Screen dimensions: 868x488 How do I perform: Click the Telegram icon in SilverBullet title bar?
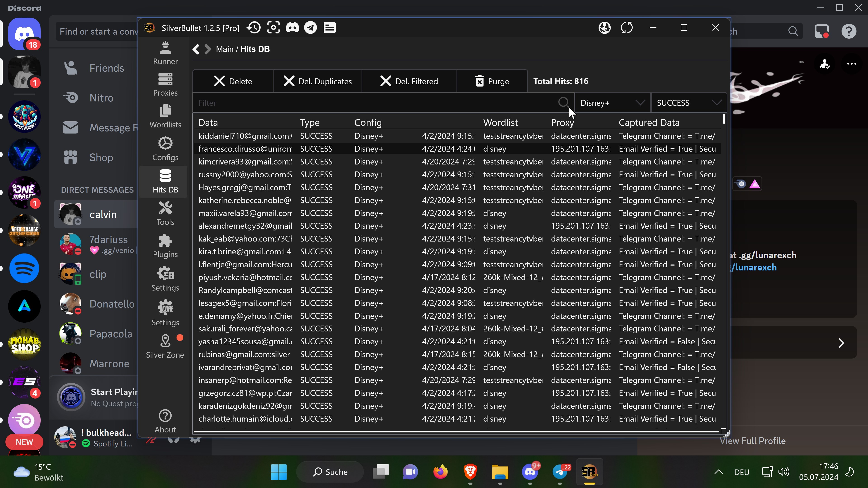coord(310,28)
